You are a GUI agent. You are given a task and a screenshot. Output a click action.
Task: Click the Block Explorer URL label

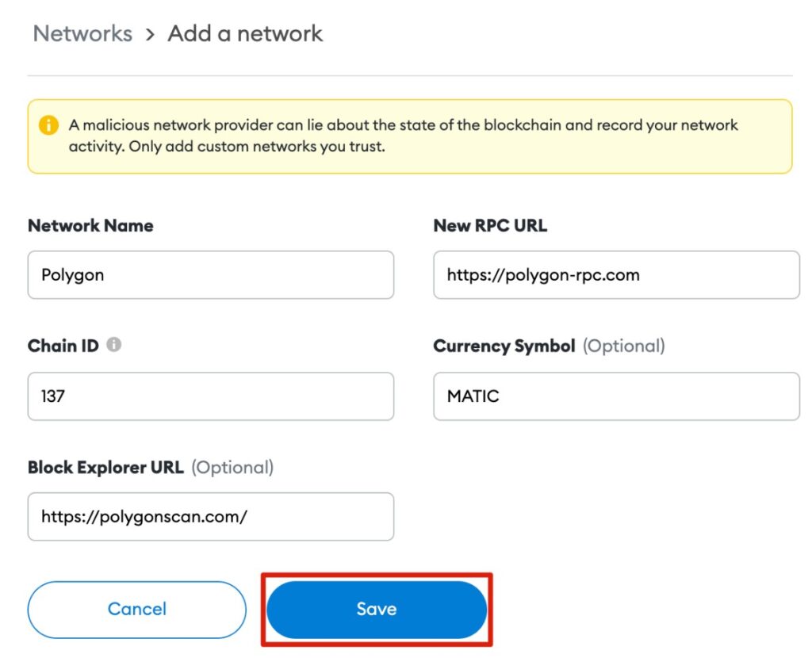(x=105, y=467)
